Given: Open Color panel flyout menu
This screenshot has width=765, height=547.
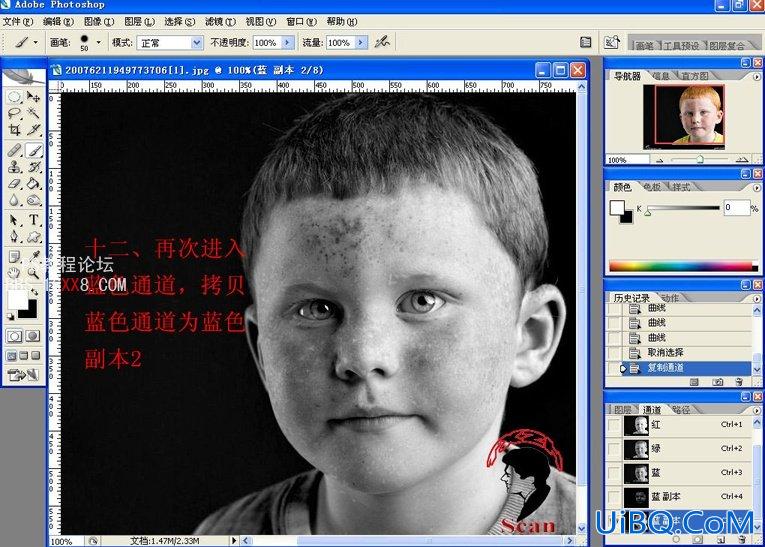Looking at the screenshot, I should click(756, 188).
